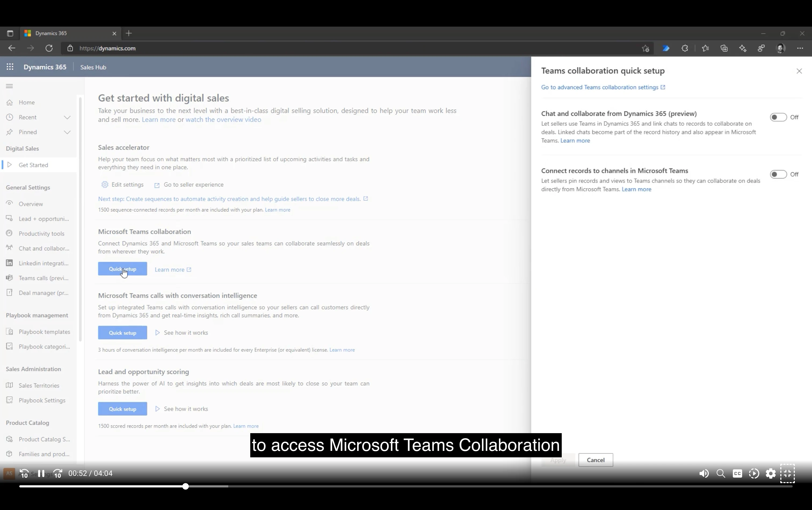812x510 pixels.
Task: Open Playbook templates in sidebar
Action: tap(38, 332)
